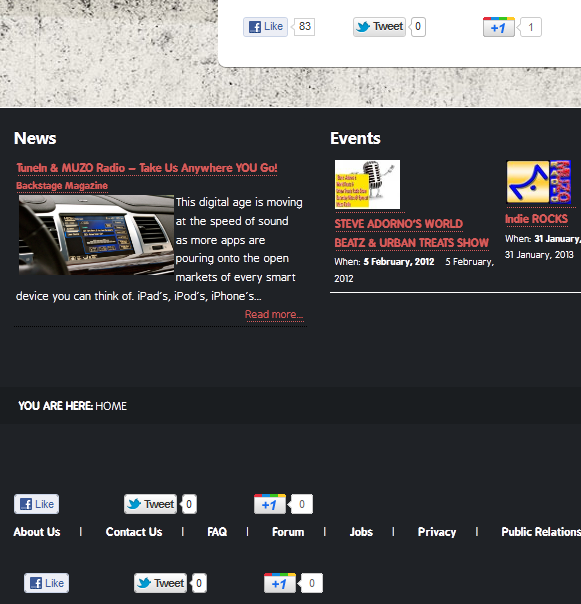Image resolution: width=581 pixels, height=604 pixels.
Task: Click the News section heading
Action: pos(35,138)
